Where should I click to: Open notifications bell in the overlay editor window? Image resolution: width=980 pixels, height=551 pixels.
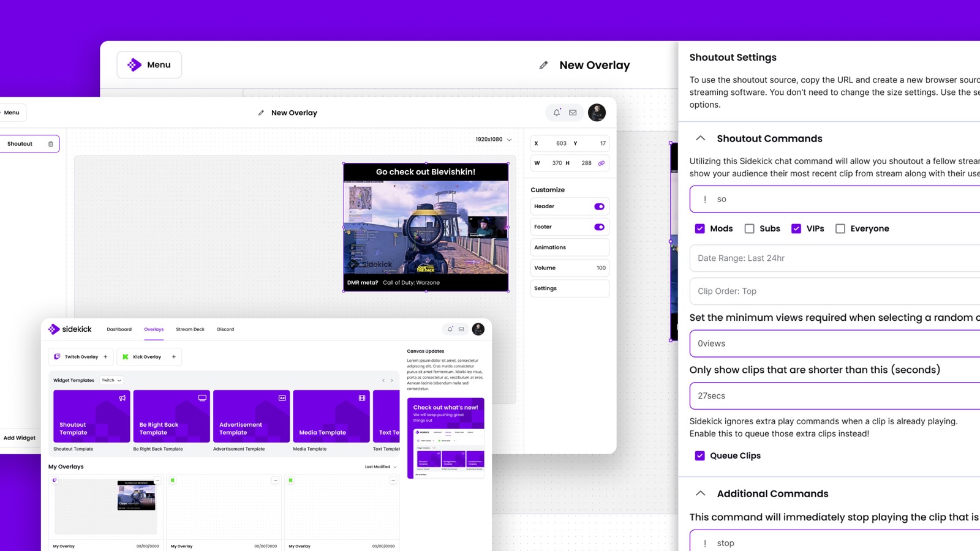click(x=557, y=113)
